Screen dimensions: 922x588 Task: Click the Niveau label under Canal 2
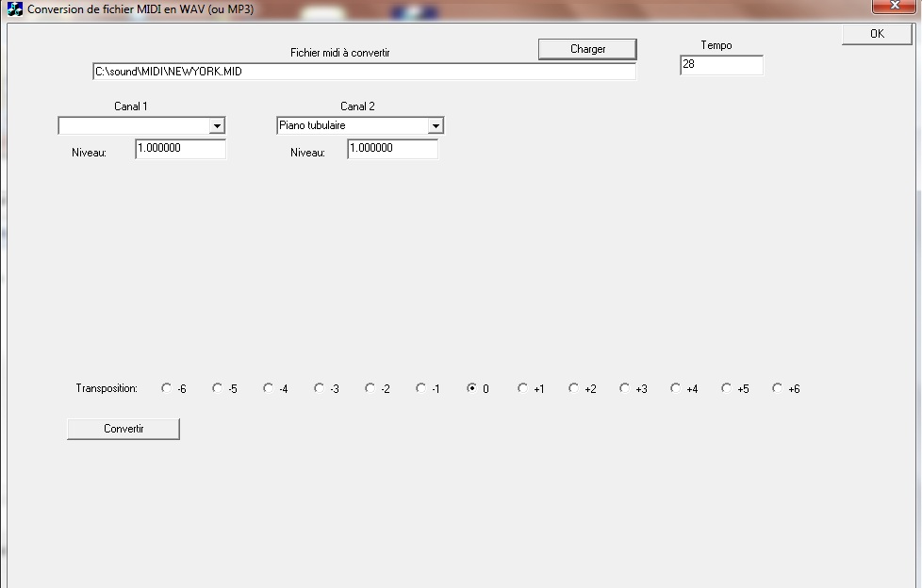tap(307, 153)
